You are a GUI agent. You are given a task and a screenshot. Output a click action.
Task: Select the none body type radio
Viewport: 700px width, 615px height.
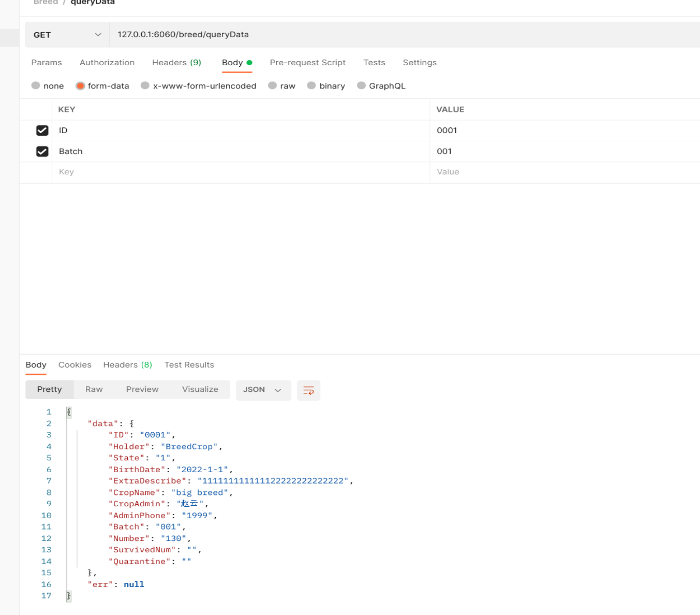36,85
